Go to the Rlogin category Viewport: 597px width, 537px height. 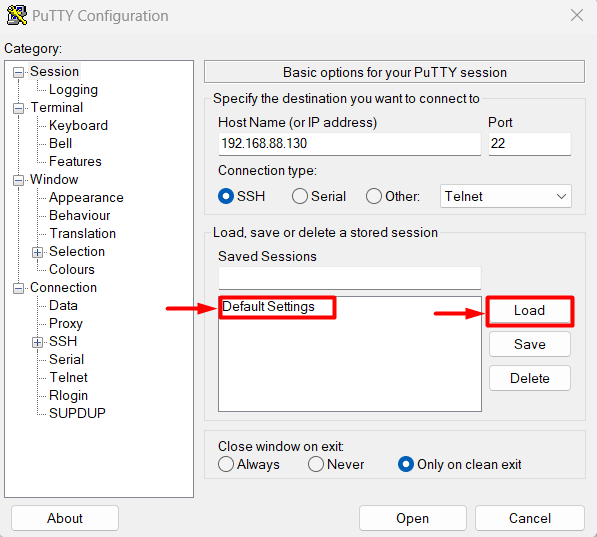69,395
